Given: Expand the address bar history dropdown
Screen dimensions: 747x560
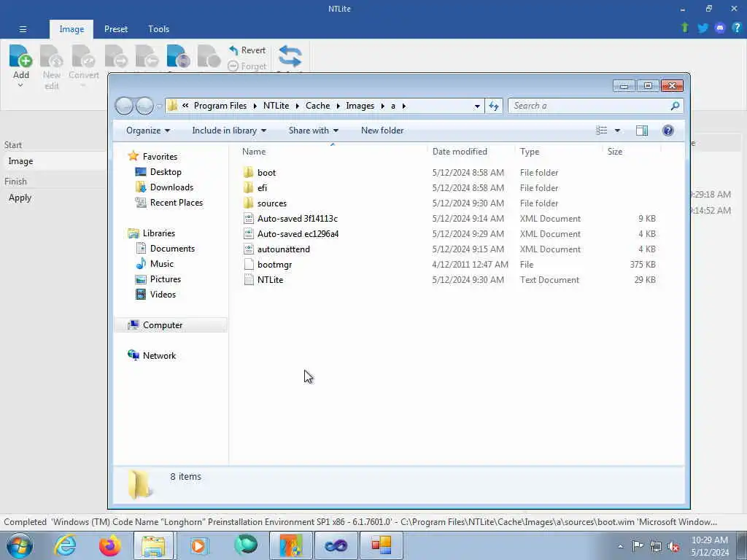Looking at the screenshot, I should [477, 106].
